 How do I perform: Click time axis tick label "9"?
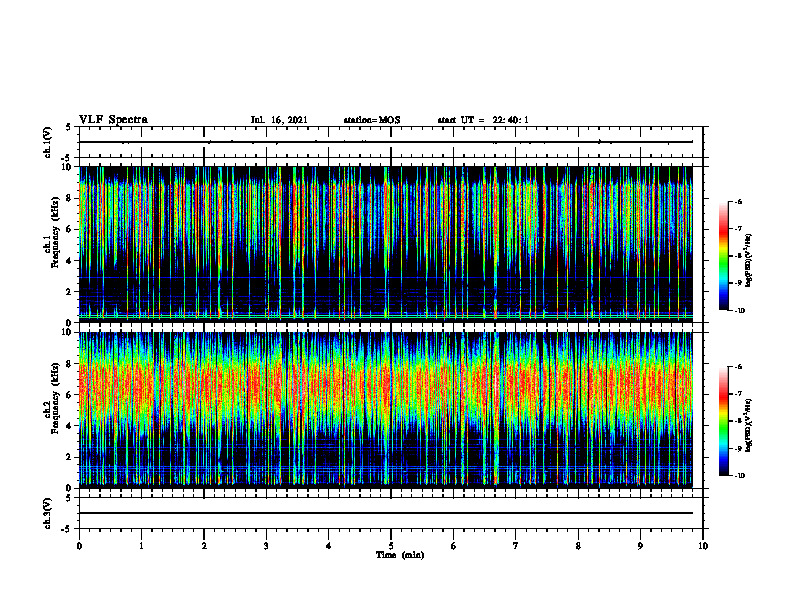click(640, 546)
